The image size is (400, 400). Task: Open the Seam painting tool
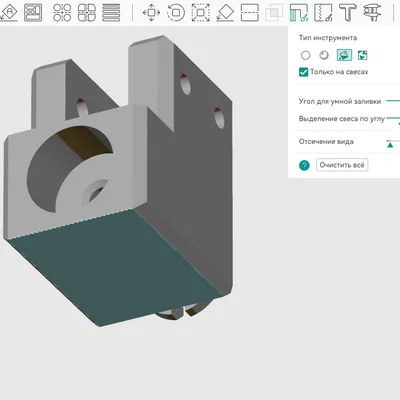pos(323,13)
